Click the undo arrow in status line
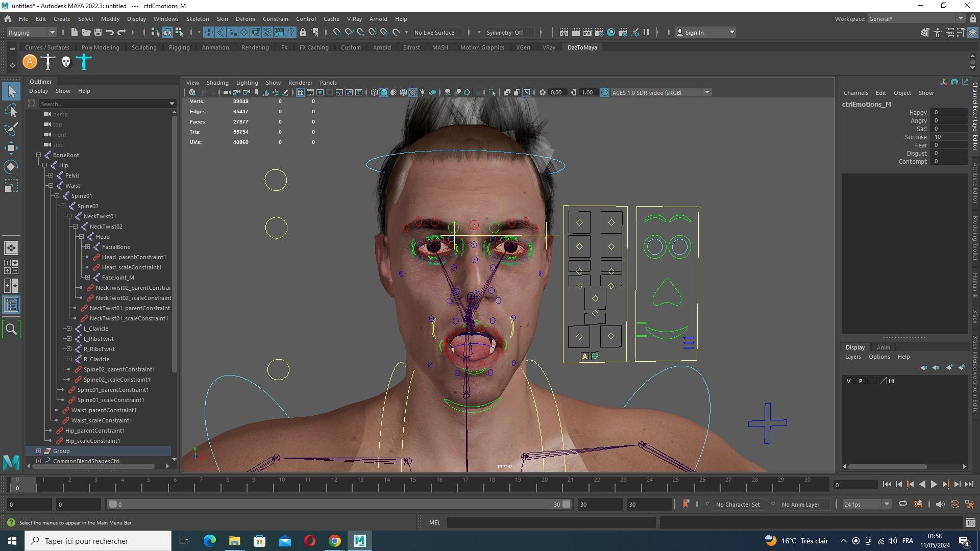 [110, 32]
